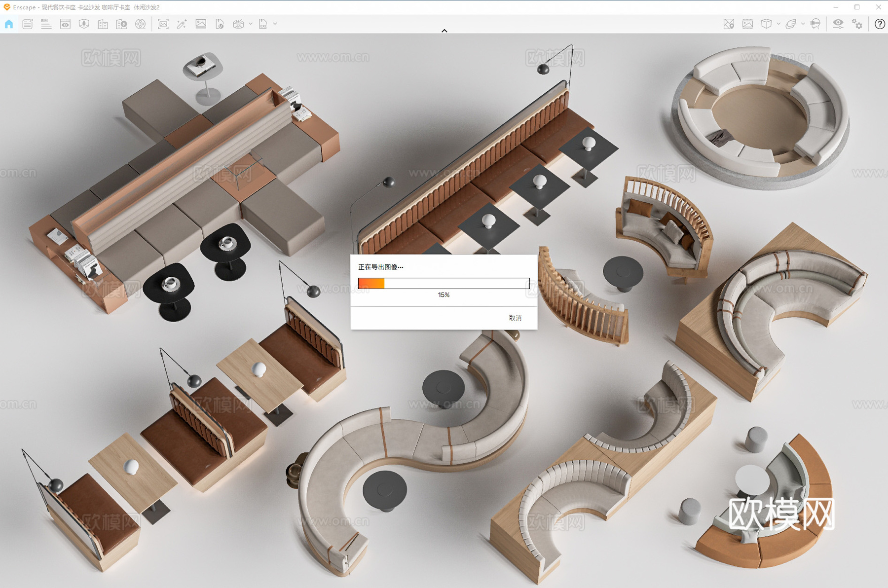Open the visual settings eye icon
Image resolution: width=888 pixels, height=588 pixels.
pyautogui.click(x=838, y=24)
